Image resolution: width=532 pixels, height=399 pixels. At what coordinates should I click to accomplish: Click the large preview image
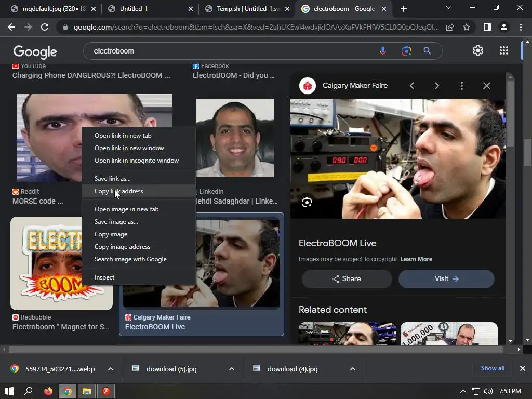(398, 159)
